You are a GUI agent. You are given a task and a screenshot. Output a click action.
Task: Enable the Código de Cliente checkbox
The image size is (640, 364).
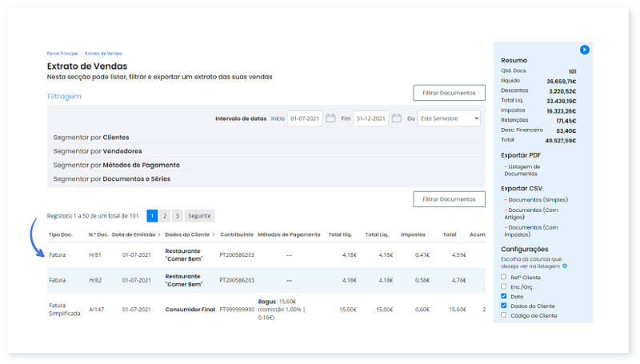504,315
